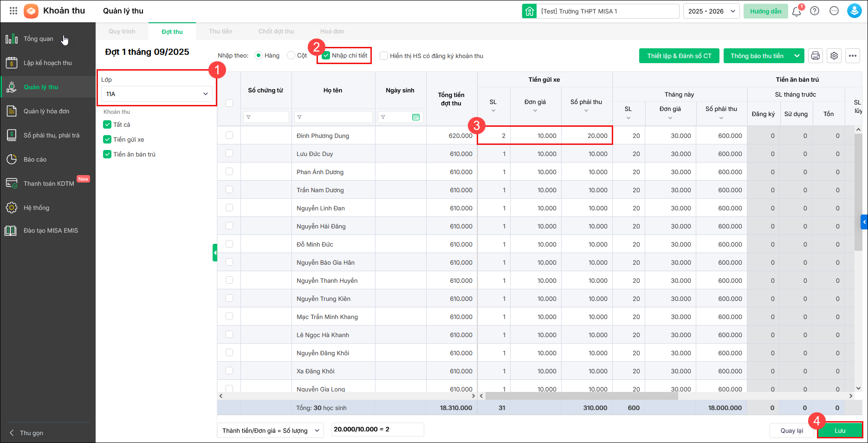868x443 pixels.
Task: Toggle the Nhập chi tiết checkbox
Action: coord(326,56)
